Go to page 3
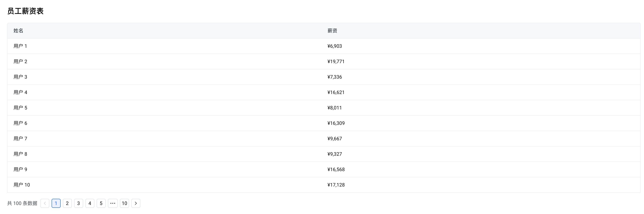 click(x=78, y=203)
